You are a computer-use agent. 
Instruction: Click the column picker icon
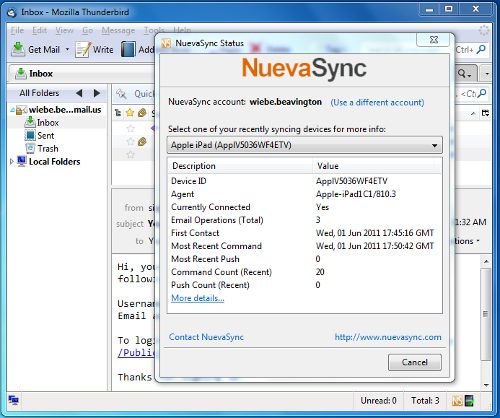point(485,113)
